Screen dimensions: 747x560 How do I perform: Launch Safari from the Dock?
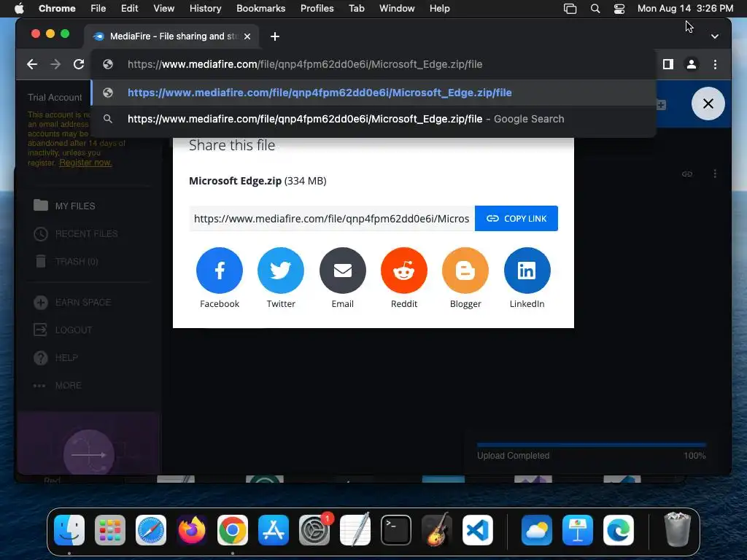pos(151,530)
